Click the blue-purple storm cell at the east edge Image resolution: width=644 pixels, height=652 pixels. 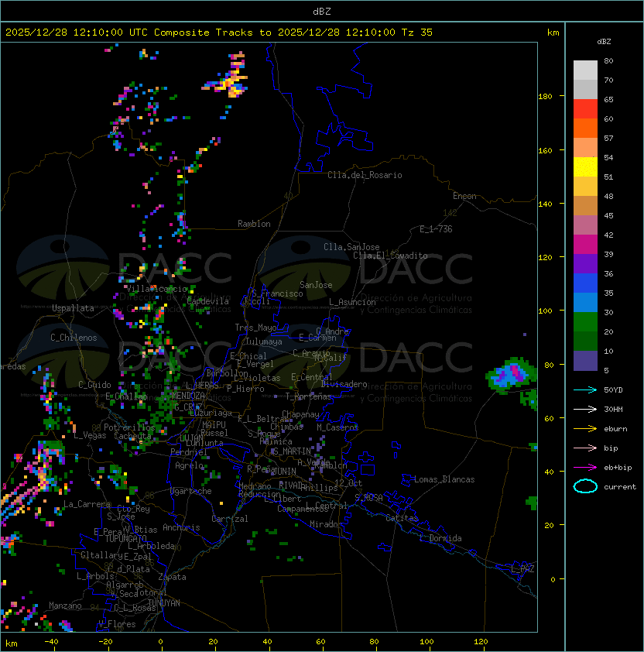tap(511, 374)
